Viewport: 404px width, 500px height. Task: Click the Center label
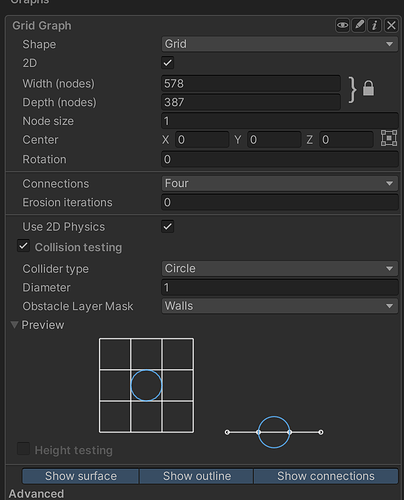40,140
